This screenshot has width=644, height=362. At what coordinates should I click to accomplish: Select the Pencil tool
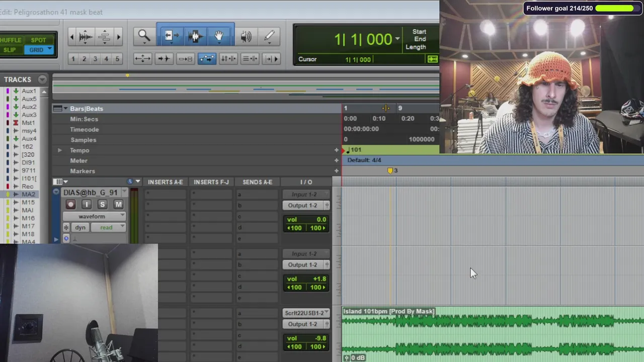(269, 36)
